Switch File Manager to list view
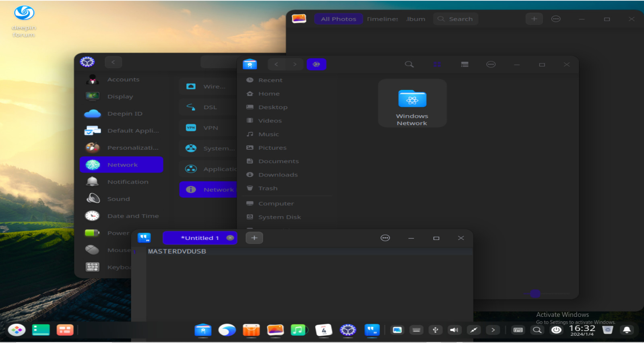This screenshot has height=343, width=644. [x=464, y=64]
